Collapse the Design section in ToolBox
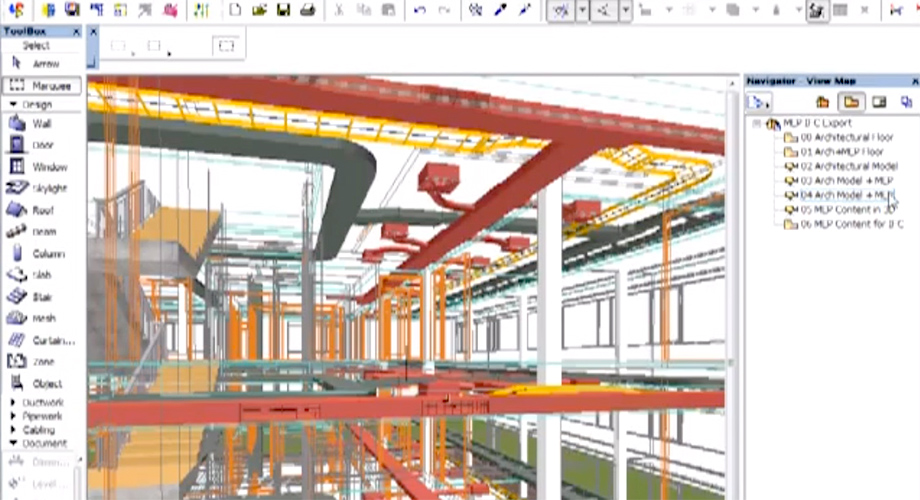Image resolution: width=920 pixels, height=500 pixels. (x=13, y=104)
